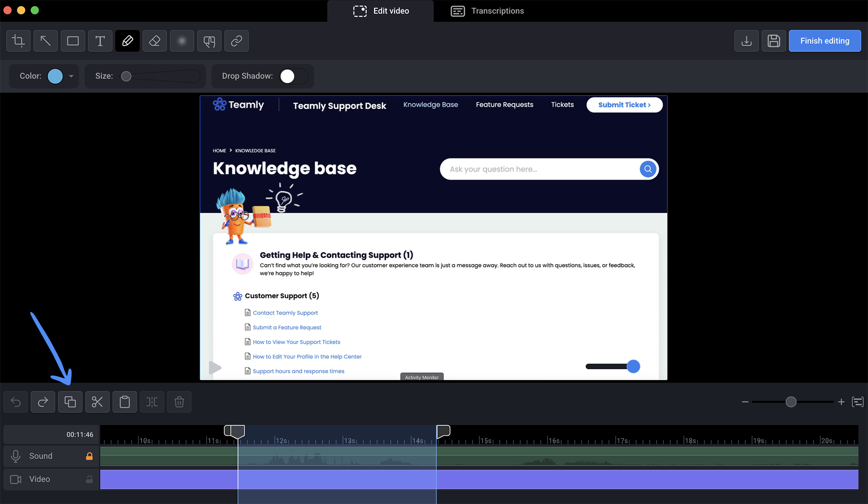Click the Save floppy disk icon
This screenshot has height=504, width=868.
click(774, 41)
